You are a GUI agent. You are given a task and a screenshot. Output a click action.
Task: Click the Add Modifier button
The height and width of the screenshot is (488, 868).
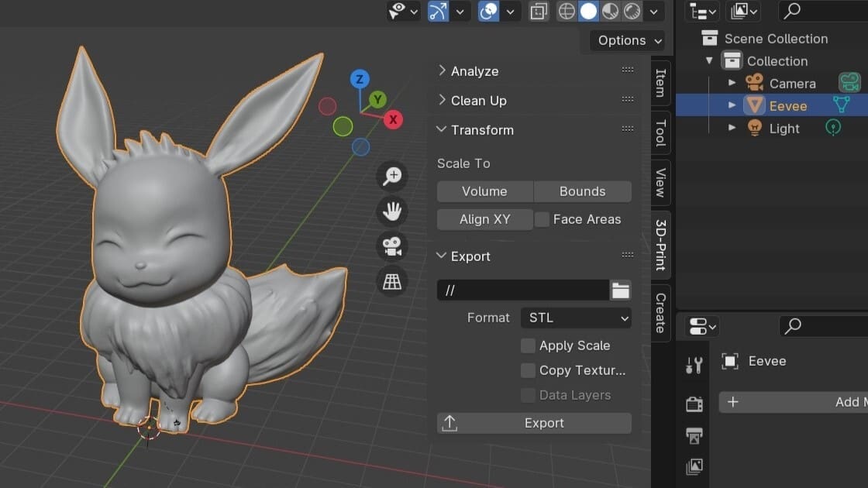794,402
